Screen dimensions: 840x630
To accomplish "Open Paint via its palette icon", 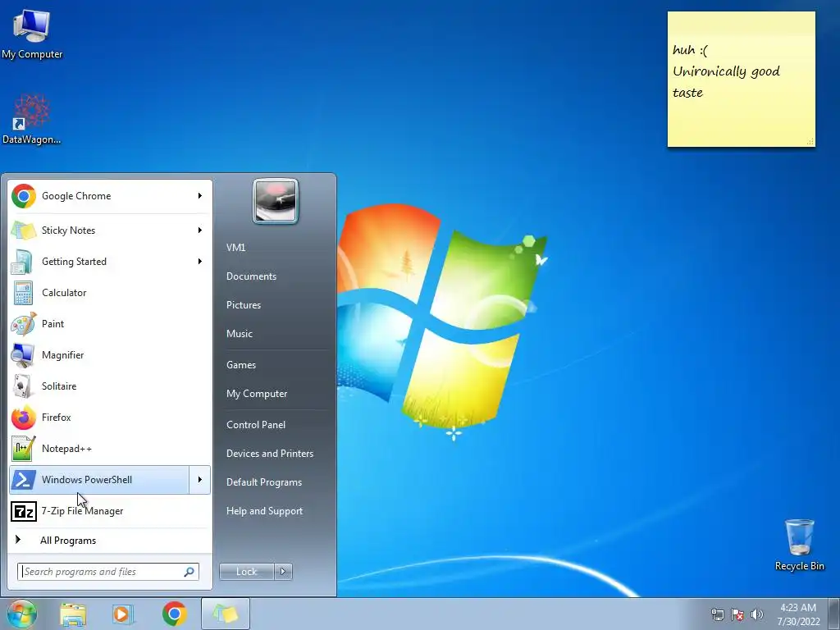I will click(24, 323).
